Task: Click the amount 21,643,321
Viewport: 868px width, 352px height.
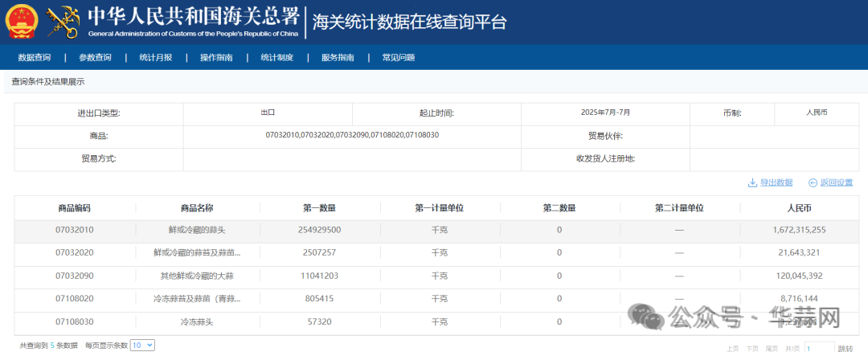Action: [x=800, y=252]
